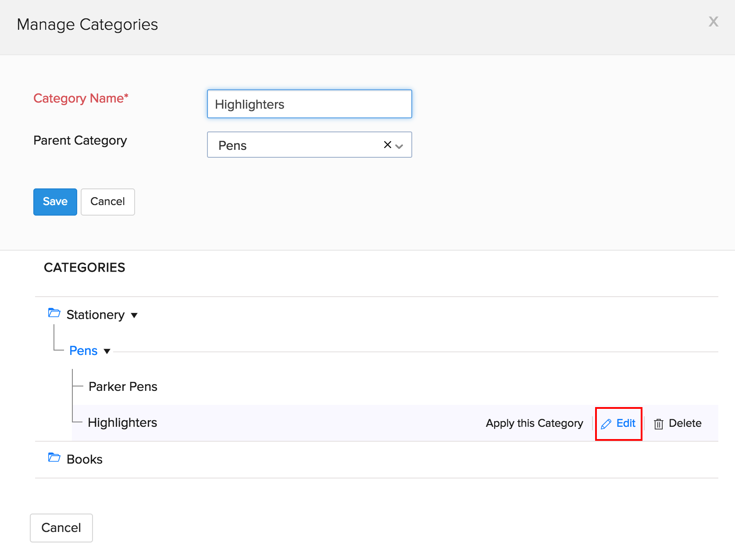Select the Books category

(84, 459)
